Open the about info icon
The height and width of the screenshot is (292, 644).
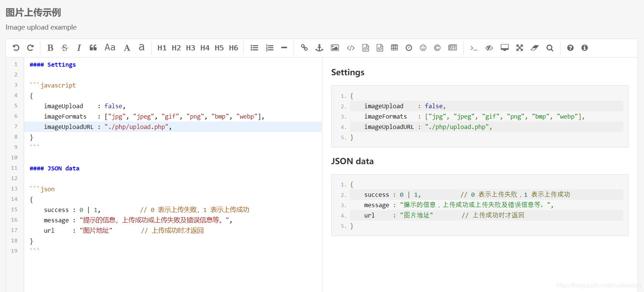pyautogui.click(x=585, y=48)
